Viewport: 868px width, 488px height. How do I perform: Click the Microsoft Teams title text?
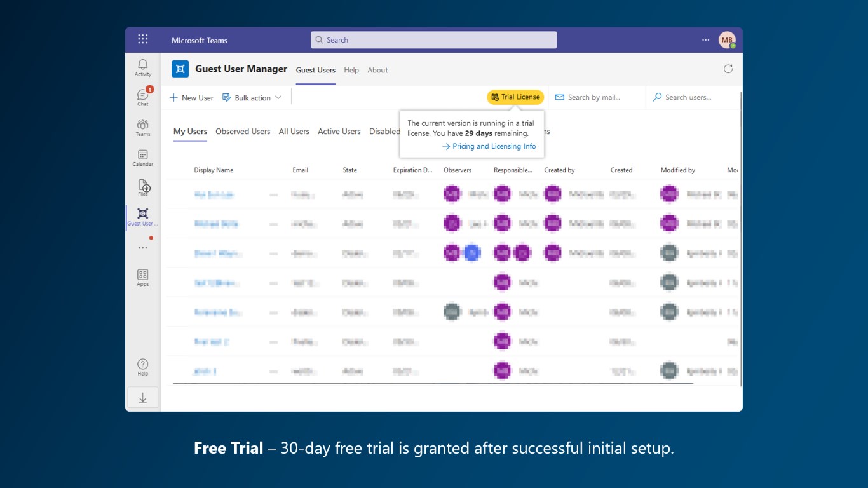[200, 40]
